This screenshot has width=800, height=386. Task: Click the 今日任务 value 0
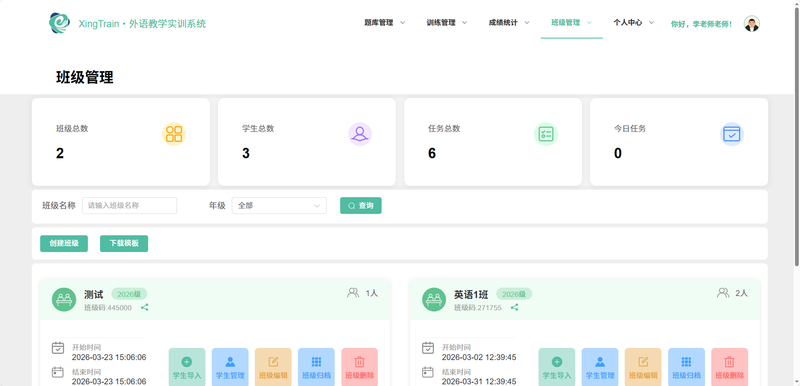click(618, 153)
